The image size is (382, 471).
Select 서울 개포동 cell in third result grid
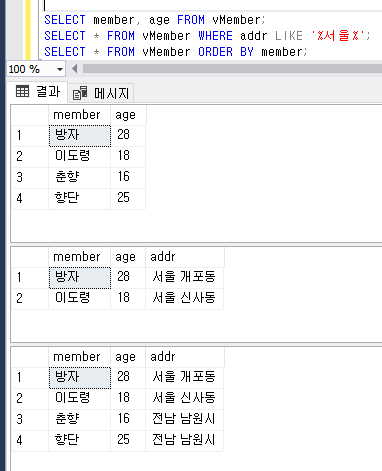click(x=184, y=377)
